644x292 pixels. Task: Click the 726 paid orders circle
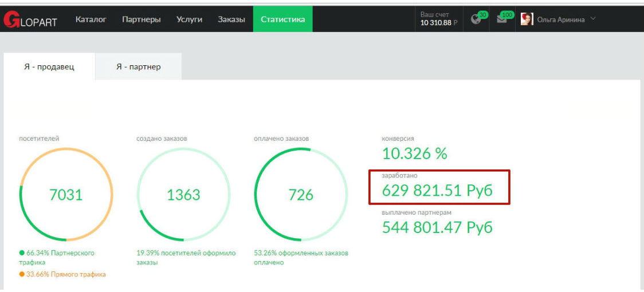click(x=301, y=195)
